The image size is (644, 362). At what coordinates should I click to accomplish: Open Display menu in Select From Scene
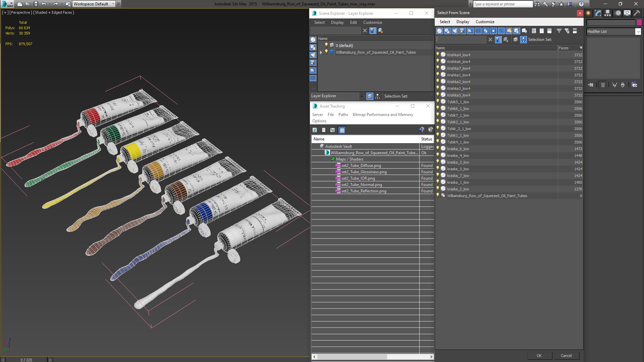coord(463,22)
